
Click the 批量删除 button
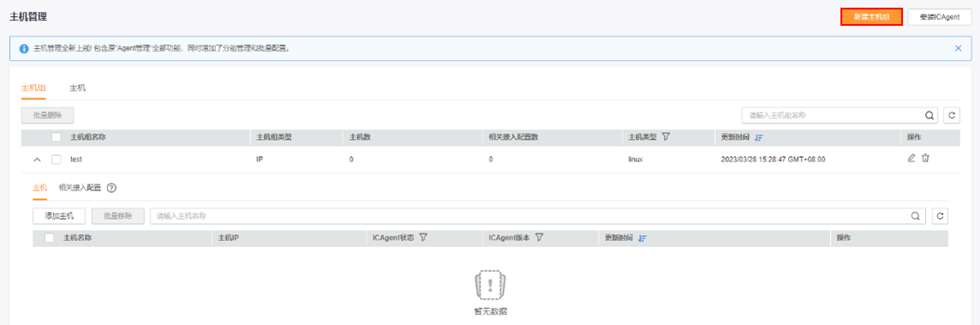pos(48,115)
